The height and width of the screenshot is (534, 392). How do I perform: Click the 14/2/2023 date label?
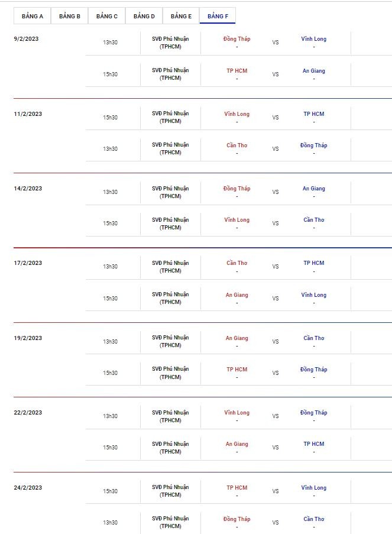[x=28, y=189]
